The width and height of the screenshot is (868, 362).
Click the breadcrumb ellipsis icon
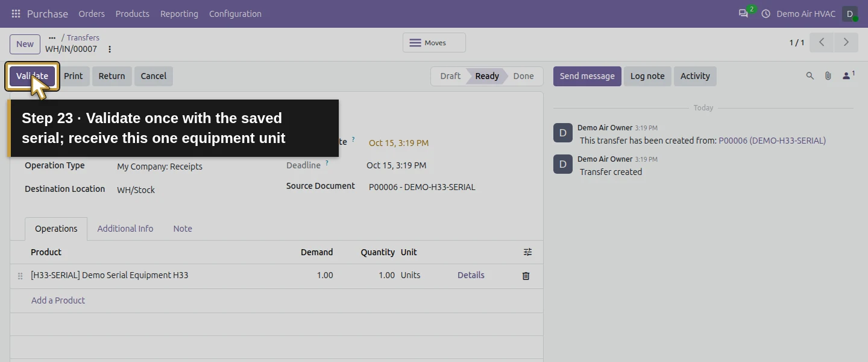click(x=52, y=37)
